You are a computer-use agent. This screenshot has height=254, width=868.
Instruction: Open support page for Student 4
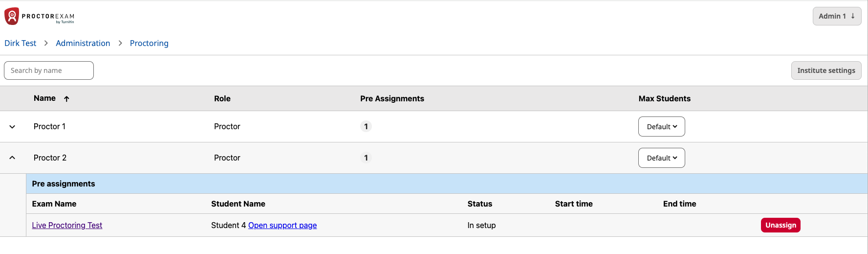click(x=282, y=225)
